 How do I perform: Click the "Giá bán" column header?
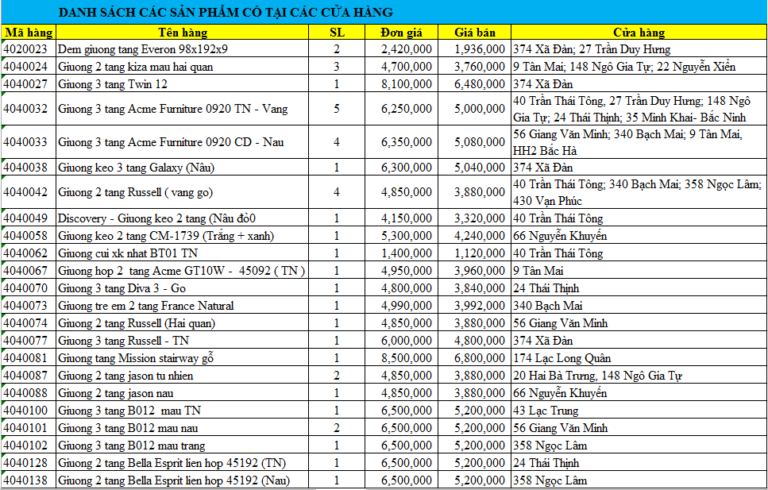click(x=472, y=32)
